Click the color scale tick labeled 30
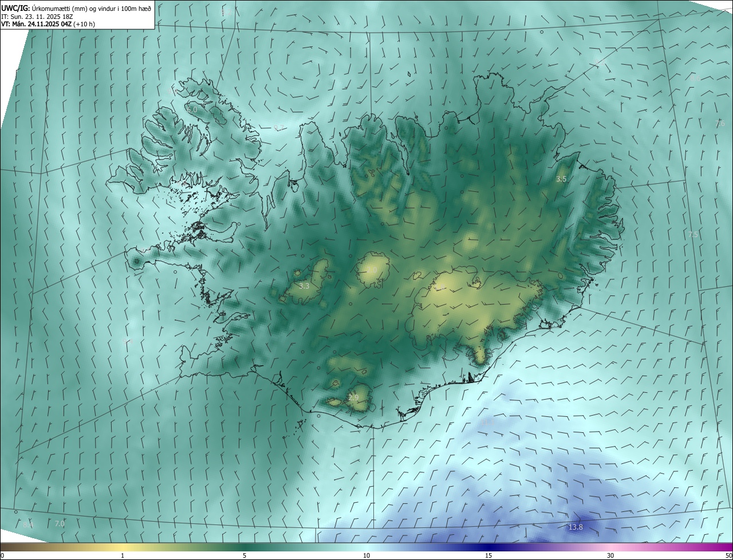 click(x=610, y=556)
